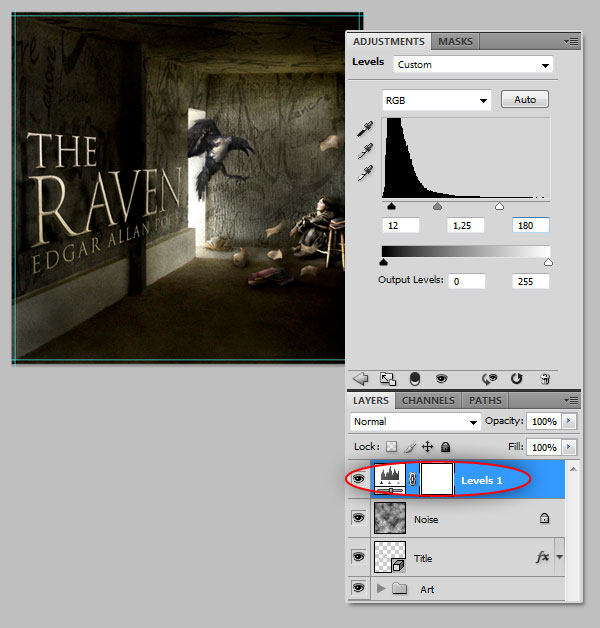The width and height of the screenshot is (600, 628).
Task: Open the Levels preset dropdown showing Custom
Action: tap(473, 64)
